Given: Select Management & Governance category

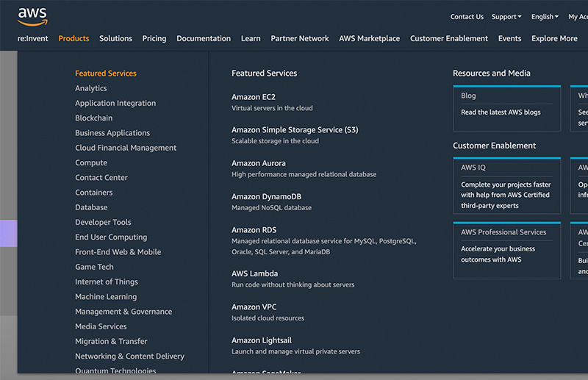Looking at the screenshot, I should tap(123, 312).
